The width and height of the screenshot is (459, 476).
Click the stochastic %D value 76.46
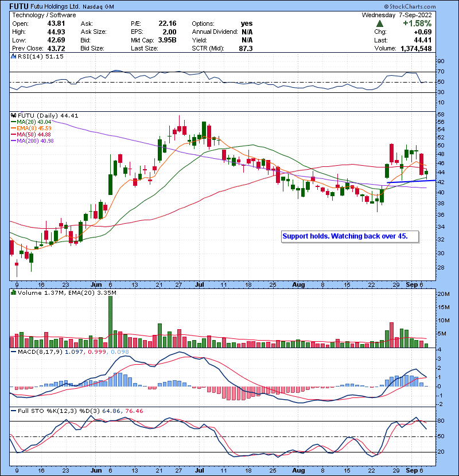pos(134,411)
